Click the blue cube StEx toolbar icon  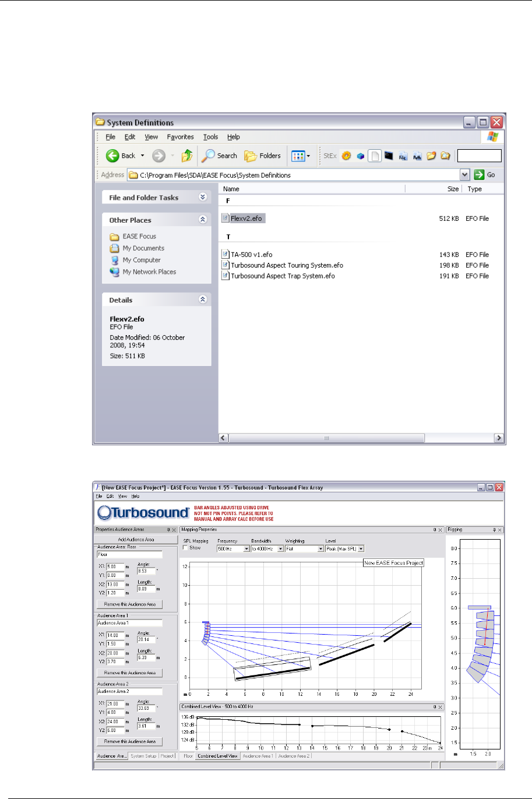point(361,156)
